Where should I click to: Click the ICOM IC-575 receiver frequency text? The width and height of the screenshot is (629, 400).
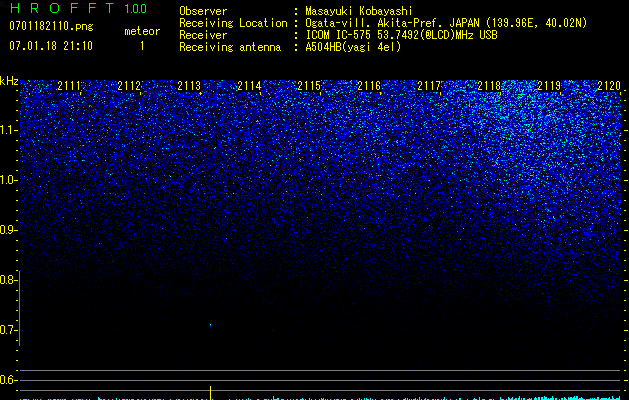pos(401,35)
